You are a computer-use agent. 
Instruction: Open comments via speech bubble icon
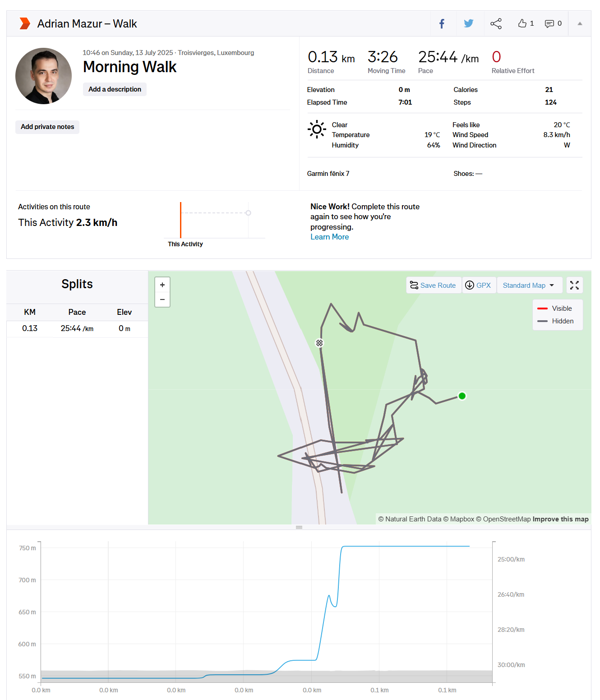point(549,24)
